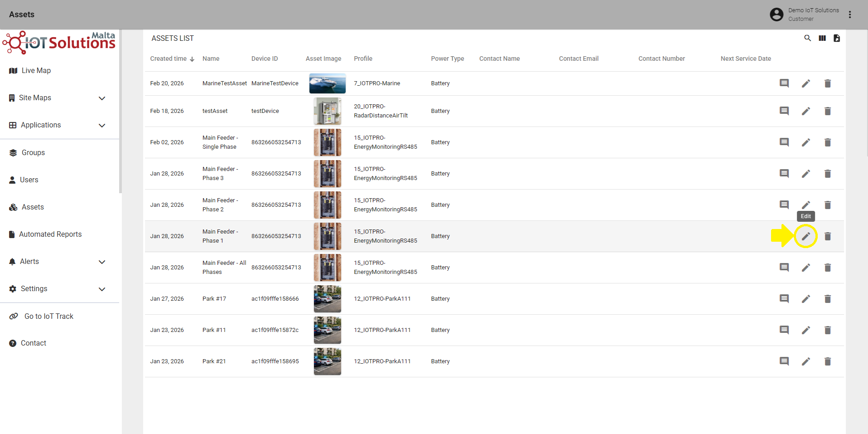Viewport: 868px width, 434px height.
Task: Edit the Park #21 asset
Action: tap(806, 361)
